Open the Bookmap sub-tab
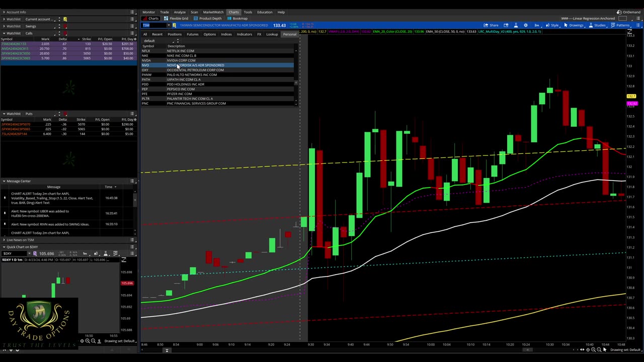The width and height of the screenshot is (644, 362). [237, 19]
